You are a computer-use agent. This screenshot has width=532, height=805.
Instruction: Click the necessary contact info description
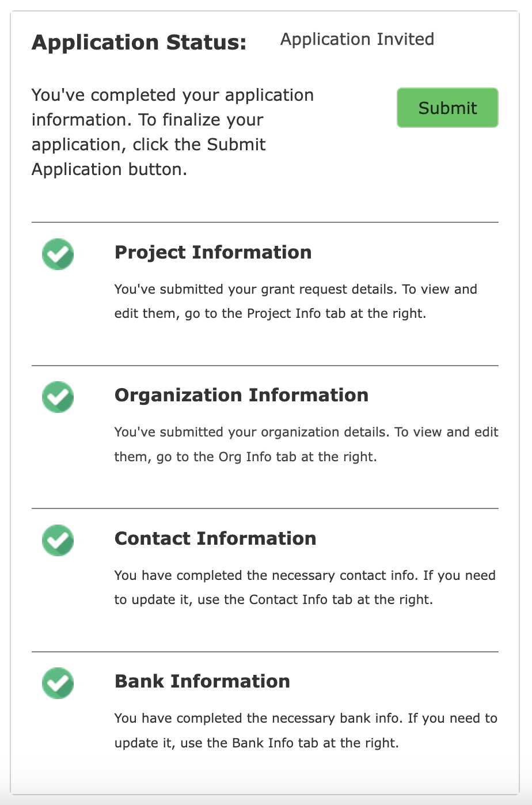[305, 587]
